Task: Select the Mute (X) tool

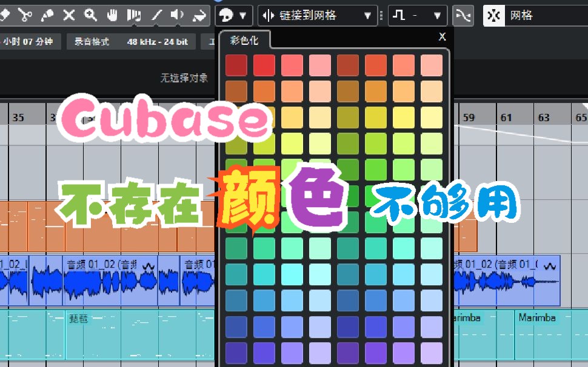Action: coord(68,16)
